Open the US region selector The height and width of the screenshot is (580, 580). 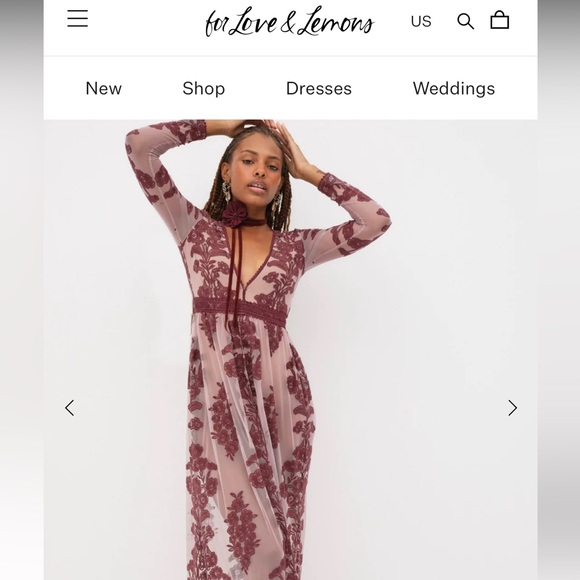point(421,21)
